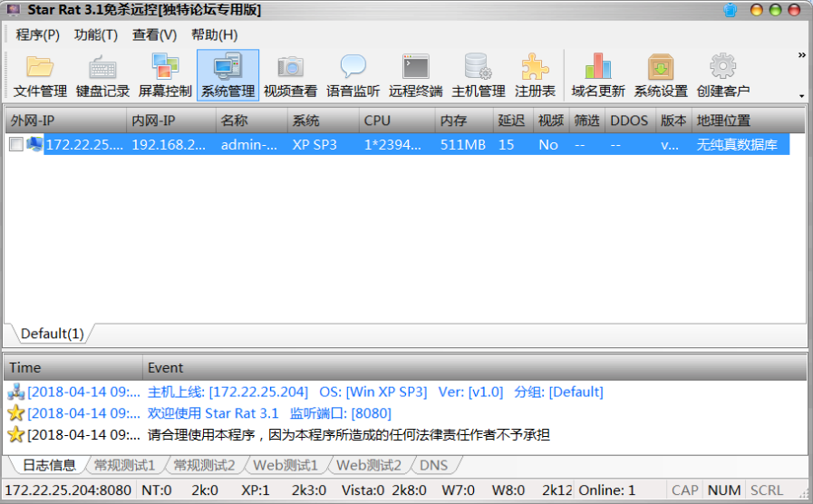Open the 文件管理 file manager tool

click(x=40, y=76)
